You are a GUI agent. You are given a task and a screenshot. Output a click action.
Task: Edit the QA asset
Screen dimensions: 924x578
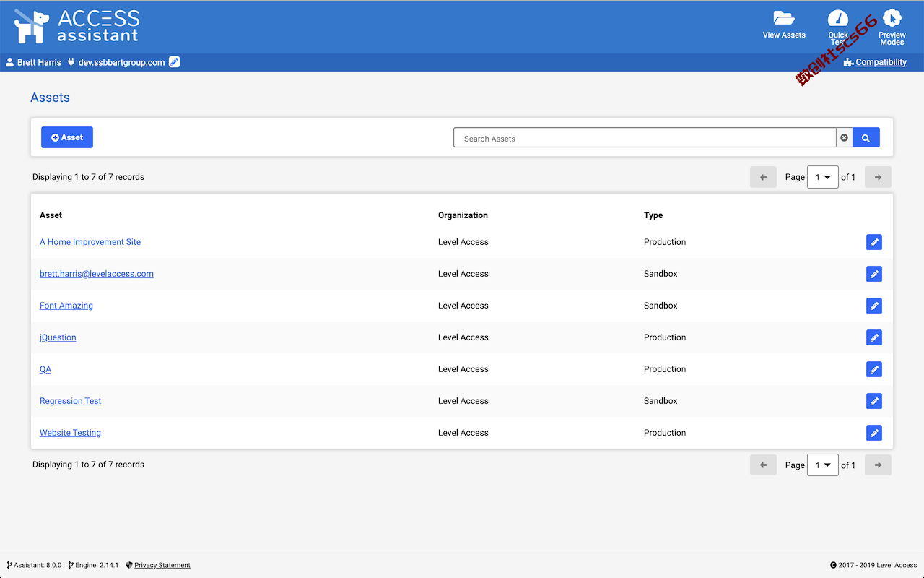coord(874,369)
